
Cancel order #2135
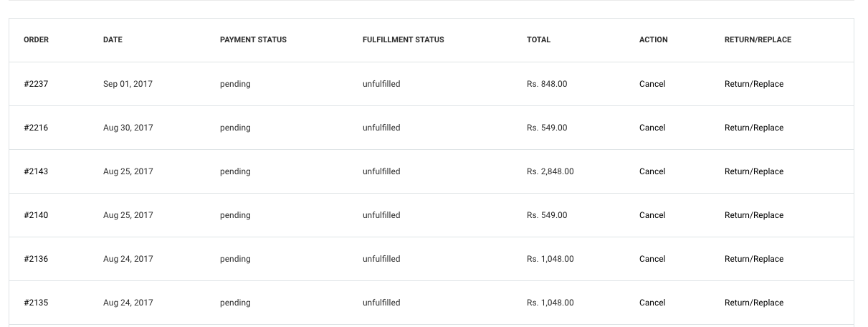click(652, 303)
